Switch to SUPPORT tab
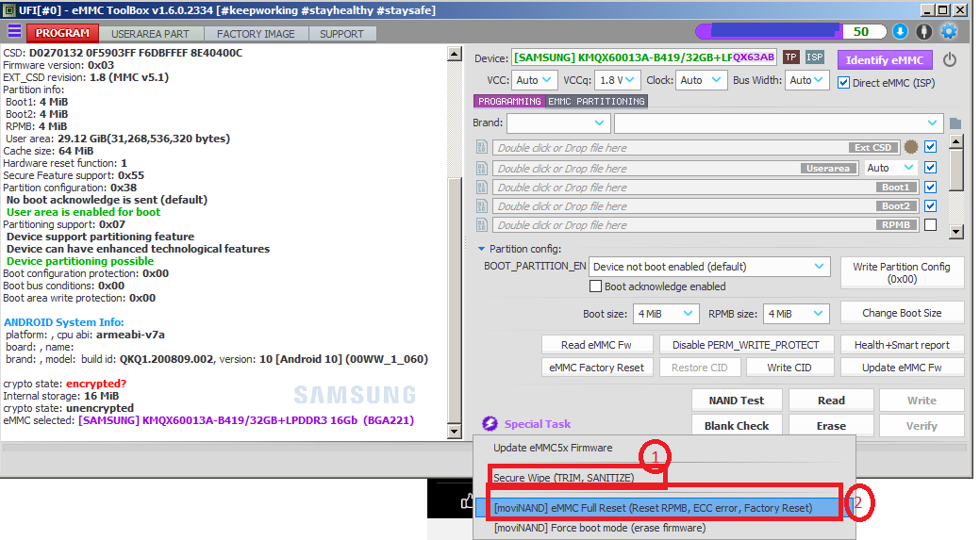The height and width of the screenshot is (540, 980). [x=341, y=34]
